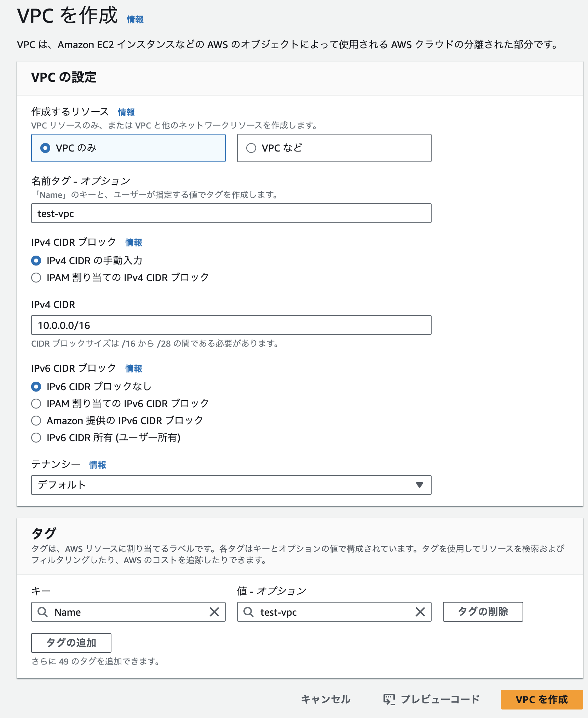The image size is (588, 718).
Task: Click タグの追加 to add a tag
Action: (x=71, y=643)
